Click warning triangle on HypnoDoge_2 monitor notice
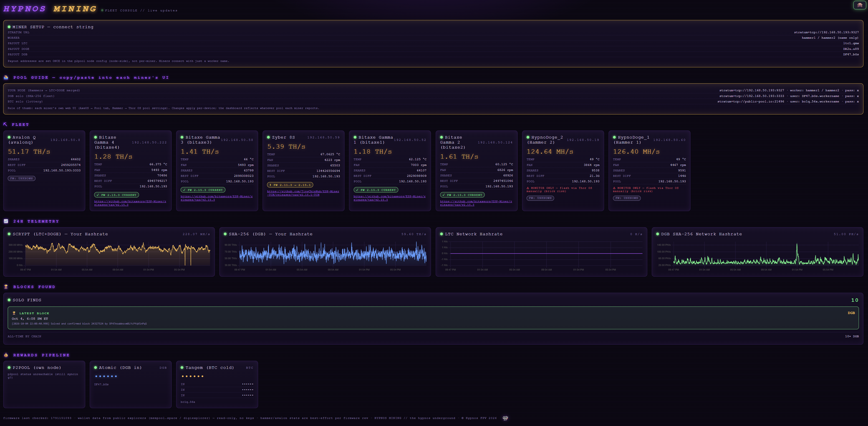This screenshot has width=868, height=426. pos(528,188)
